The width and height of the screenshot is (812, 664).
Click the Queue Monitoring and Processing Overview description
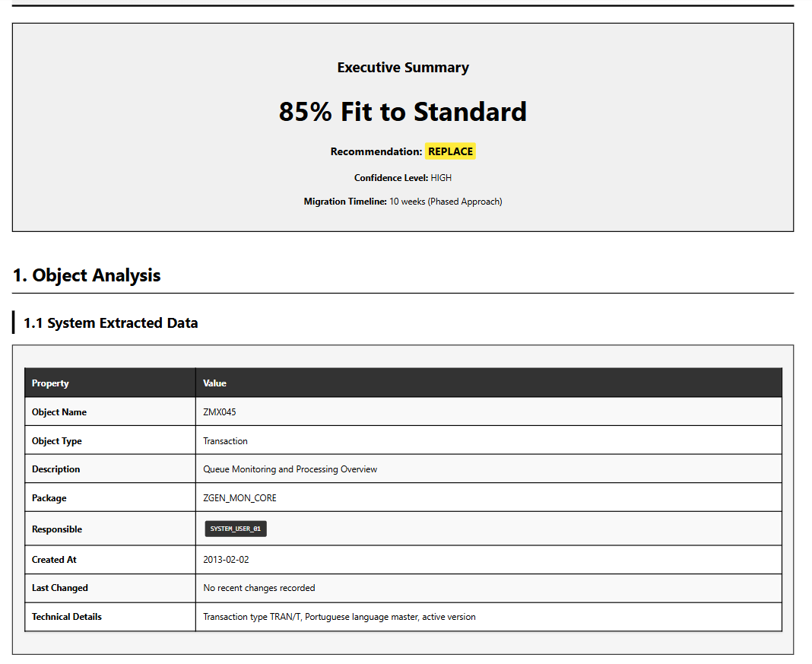pyautogui.click(x=290, y=469)
